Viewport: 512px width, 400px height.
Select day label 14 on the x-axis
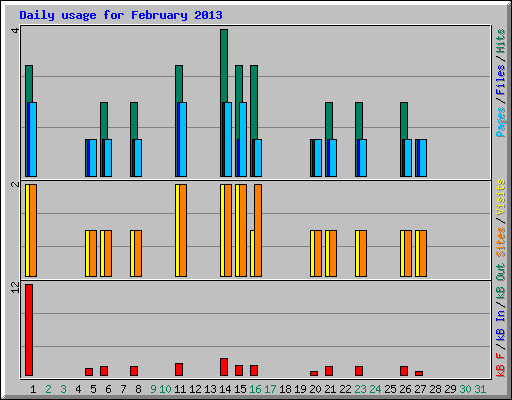tap(225, 389)
